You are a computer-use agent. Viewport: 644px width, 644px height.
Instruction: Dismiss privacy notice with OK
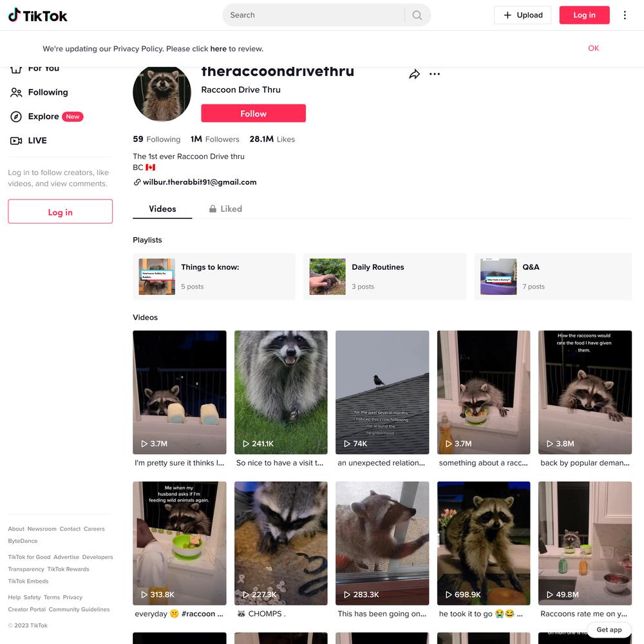tap(594, 48)
